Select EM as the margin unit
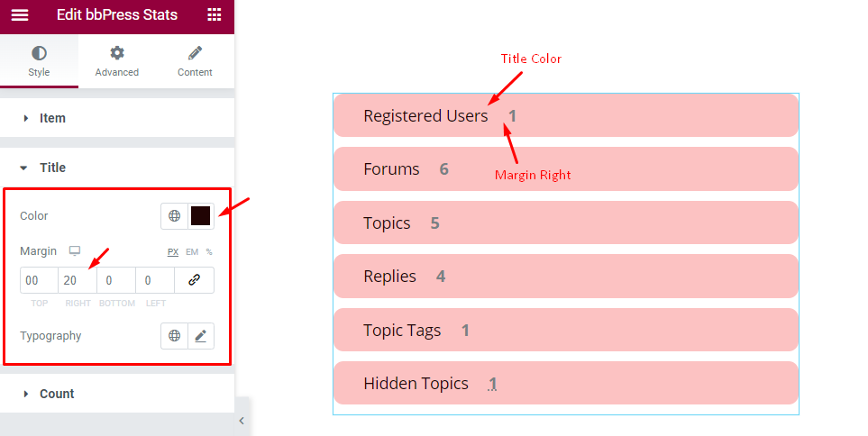Screen dimensions: 868x436 click(192, 251)
